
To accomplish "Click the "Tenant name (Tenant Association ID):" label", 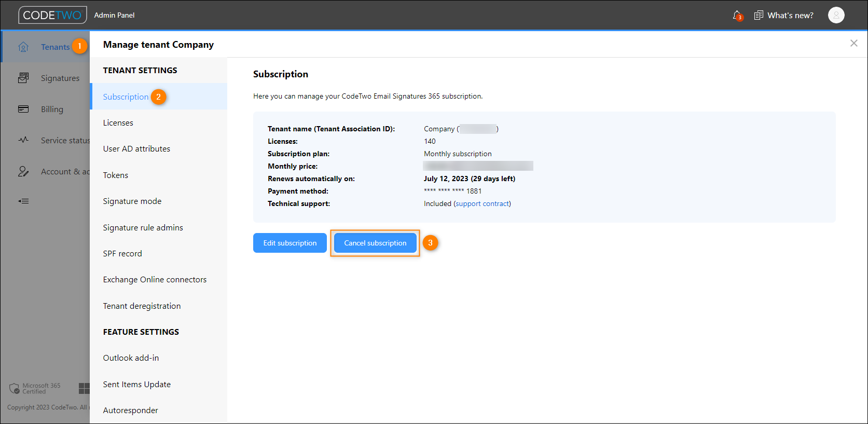I will pos(331,129).
